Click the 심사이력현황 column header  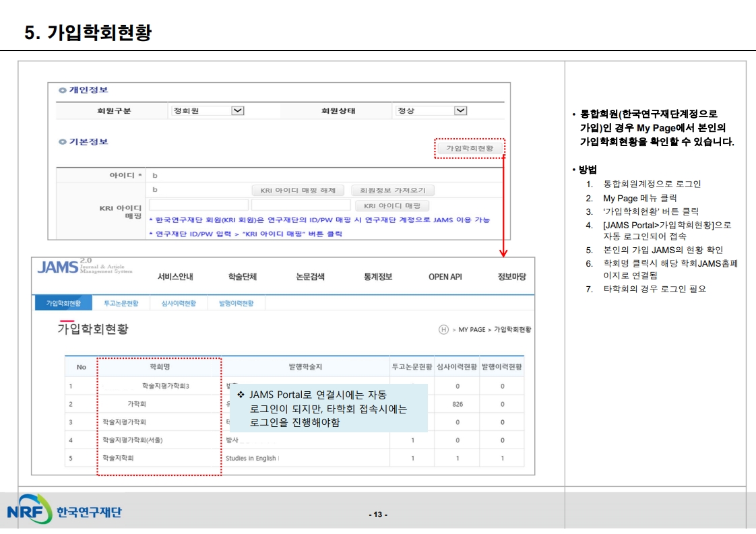(x=457, y=367)
